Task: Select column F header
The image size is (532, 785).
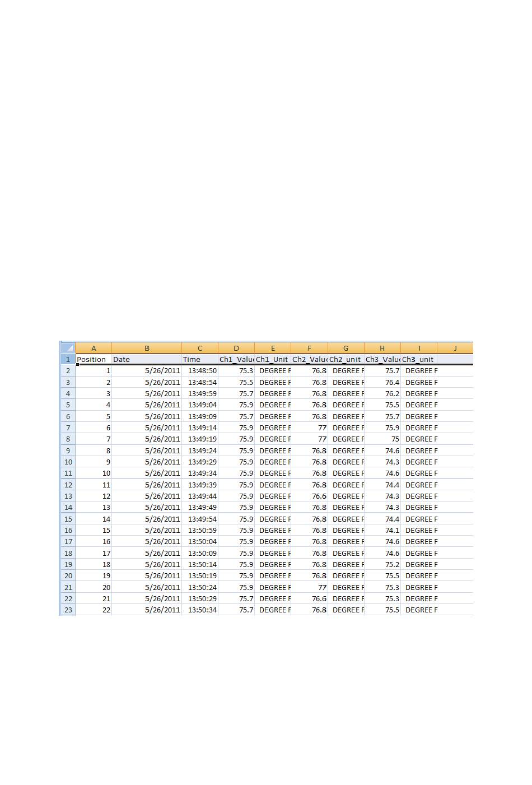Action: tap(309, 348)
